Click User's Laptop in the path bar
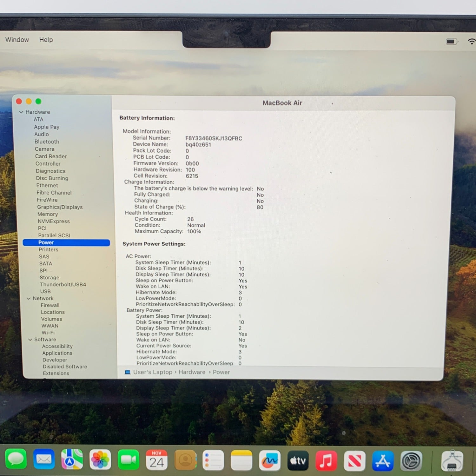This screenshot has height=476, width=476. click(x=152, y=372)
